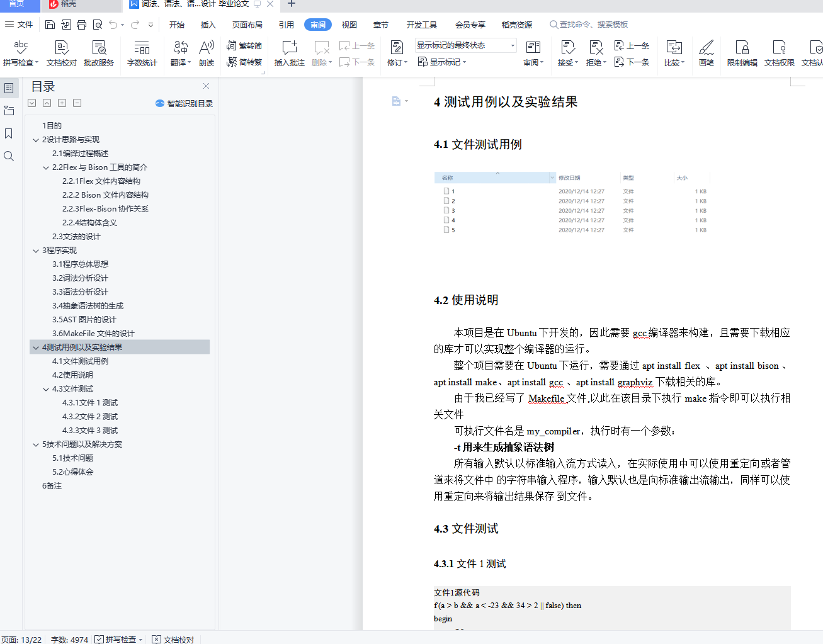Switch to the 插入 ribbon tab
The height and width of the screenshot is (644, 823).
208,25
